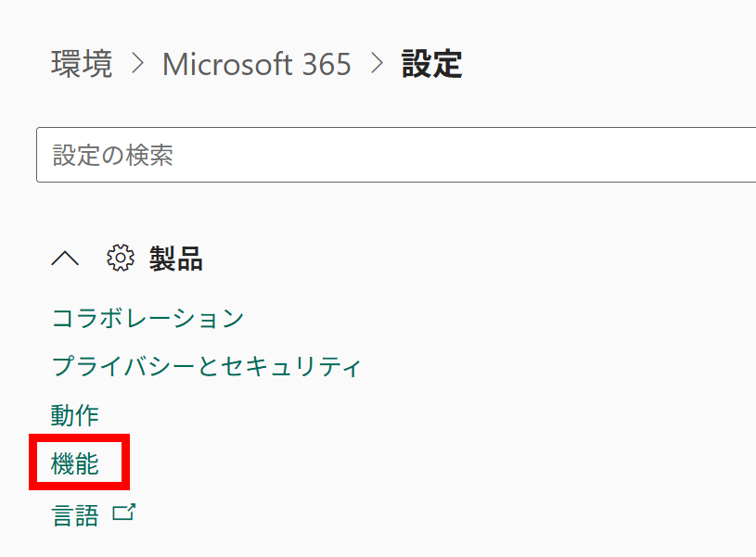
Task: Click the 製品 section heading
Action: (176, 259)
